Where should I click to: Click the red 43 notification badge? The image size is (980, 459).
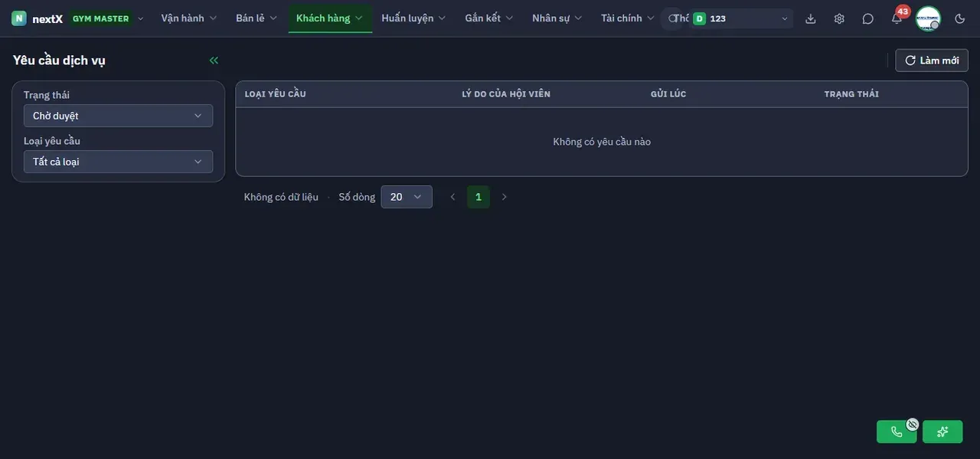903,11
